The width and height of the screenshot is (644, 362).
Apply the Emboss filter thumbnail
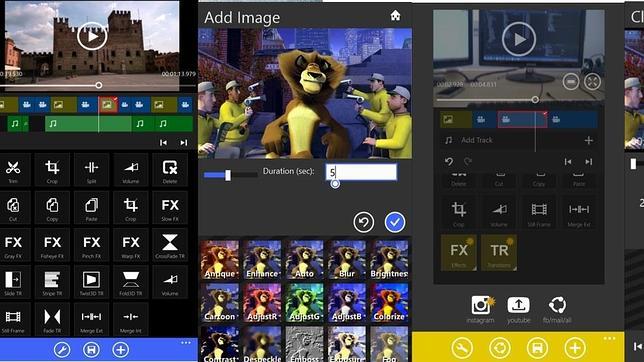(304, 344)
